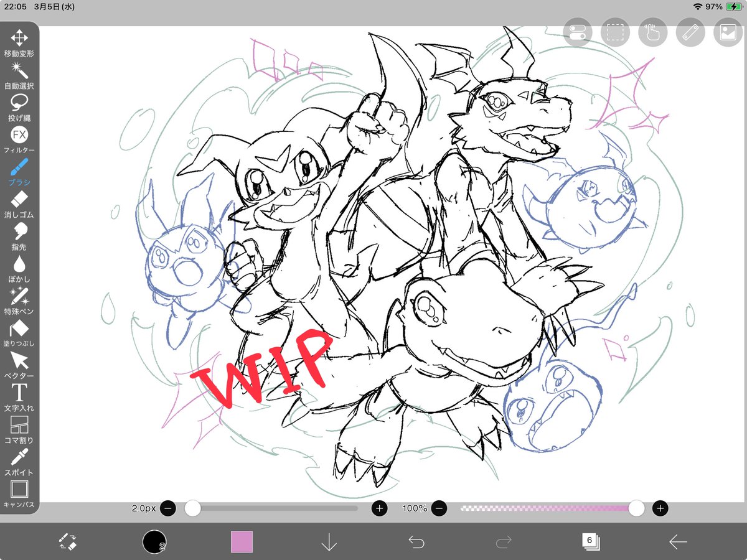Select the 移動変形 transform tool
The width and height of the screenshot is (747, 560).
(x=19, y=43)
